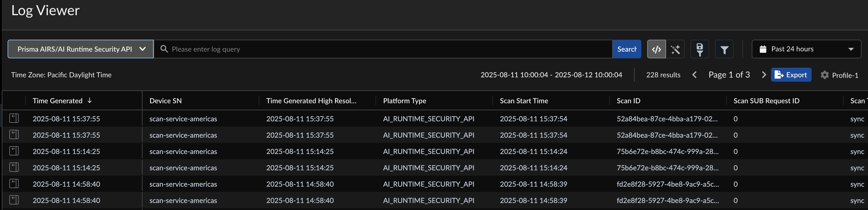Click the Scan ID column header
The width and height of the screenshot is (868, 210).
pyautogui.click(x=628, y=101)
